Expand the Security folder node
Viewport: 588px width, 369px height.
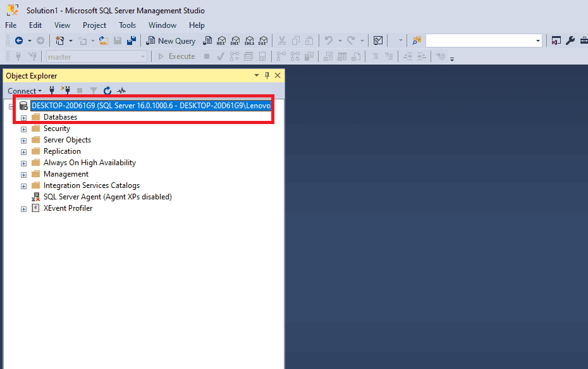tap(24, 129)
